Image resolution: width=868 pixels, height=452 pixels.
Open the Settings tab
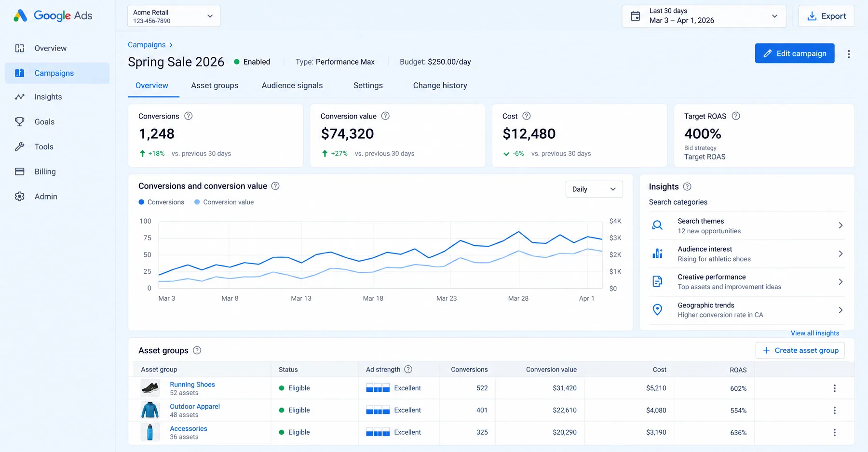tap(368, 86)
